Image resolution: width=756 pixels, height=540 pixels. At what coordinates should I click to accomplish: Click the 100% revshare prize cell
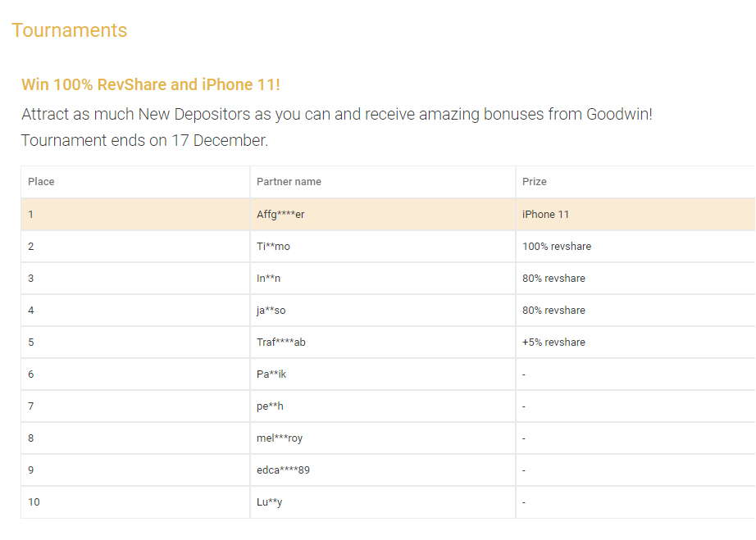point(556,247)
